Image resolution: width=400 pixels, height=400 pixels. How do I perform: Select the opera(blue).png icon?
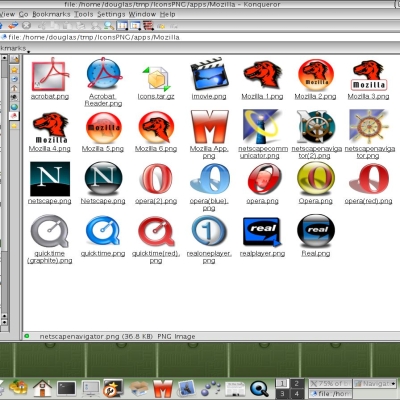(210, 179)
